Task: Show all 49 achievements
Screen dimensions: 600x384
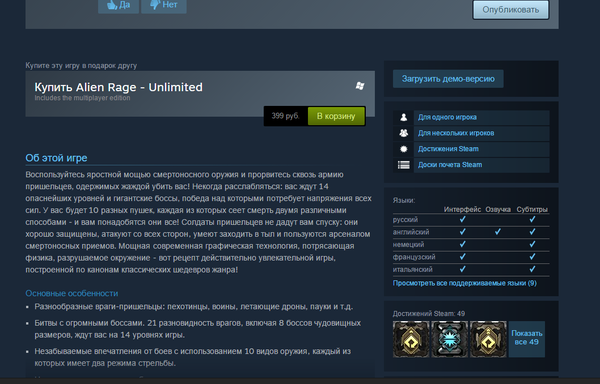Action: [527, 339]
